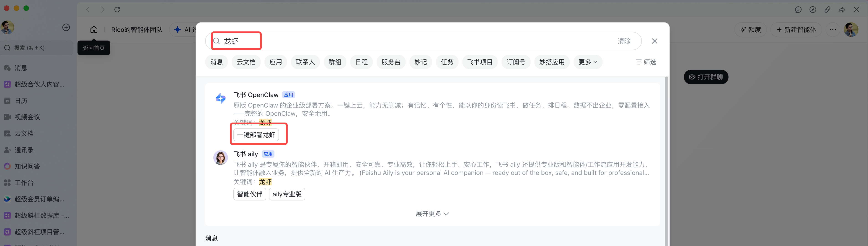Expand 展开更多 search results
868x246 pixels.
tap(432, 214)
